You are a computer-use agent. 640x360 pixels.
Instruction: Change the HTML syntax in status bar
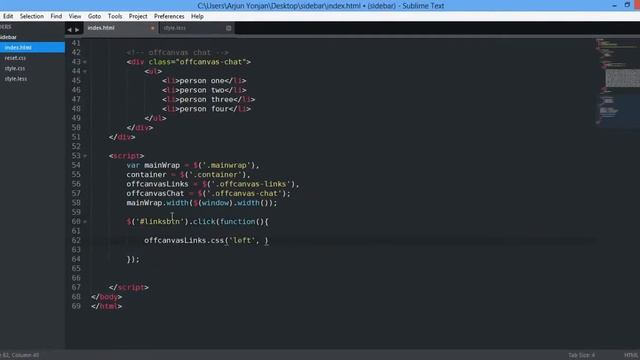(631, 355)
